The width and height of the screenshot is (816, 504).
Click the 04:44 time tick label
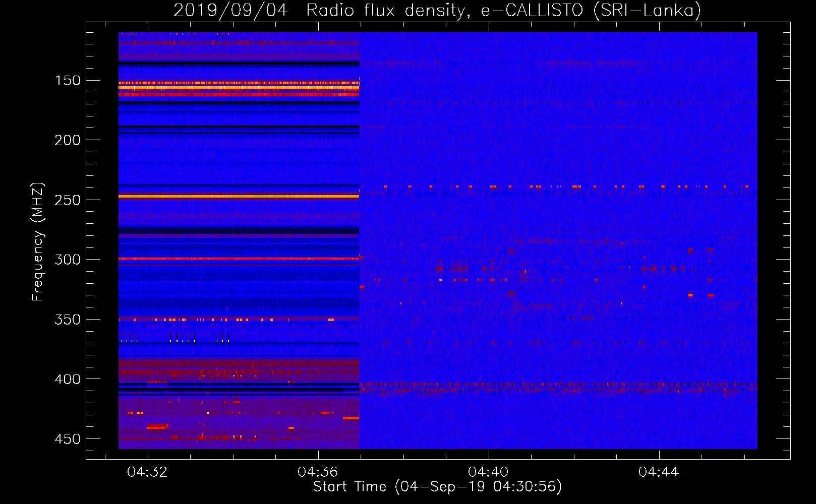click(x=659, y=472)
